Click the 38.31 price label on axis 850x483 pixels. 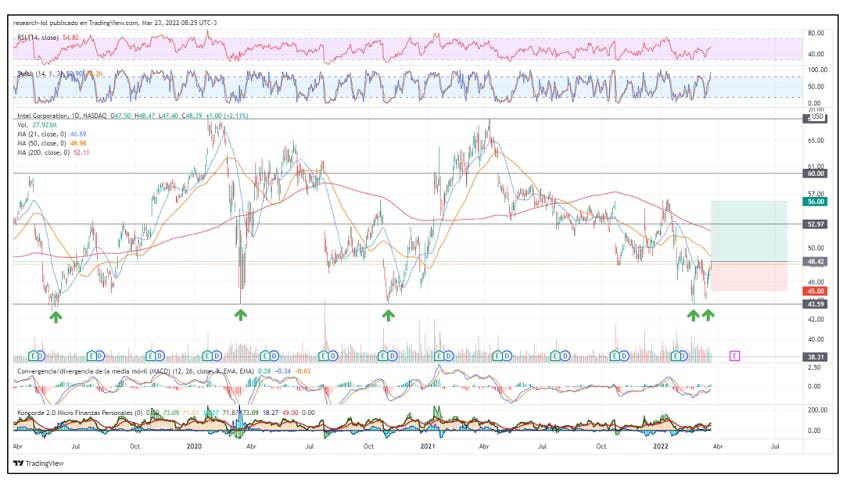pos(815,357)
